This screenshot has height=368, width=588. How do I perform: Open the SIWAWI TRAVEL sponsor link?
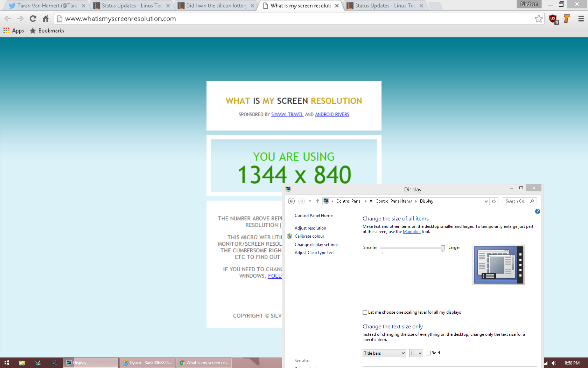287,115
